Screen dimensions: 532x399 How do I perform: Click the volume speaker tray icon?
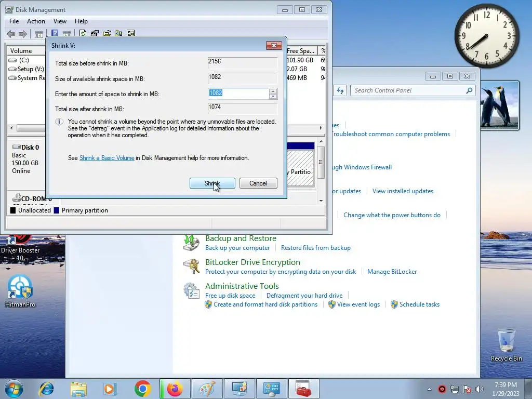pos(480,389)
